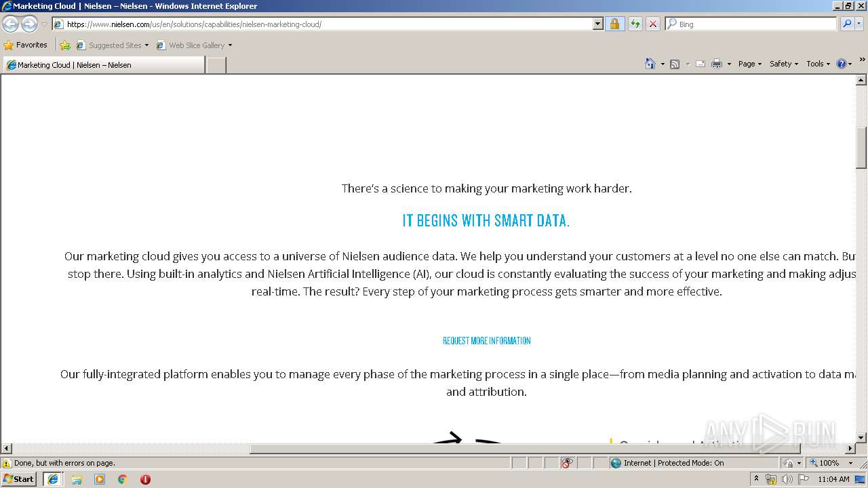Image resolution: width=868 pixels, height=488 pixels.
Task: Click the popup blocker status icon
Action: (567, 463)
